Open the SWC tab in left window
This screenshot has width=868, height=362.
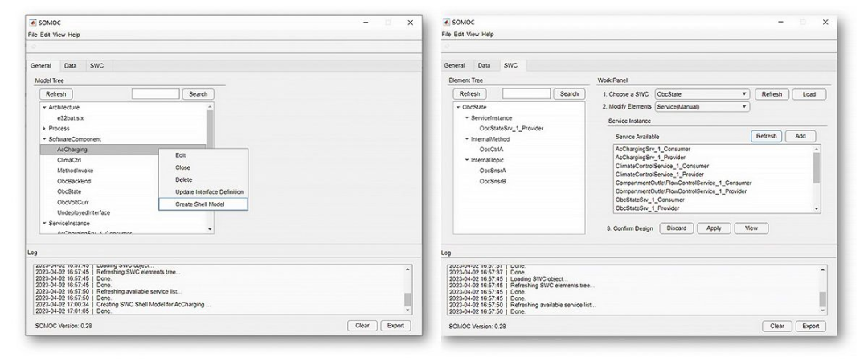pyautogui.click(x=97, y=65)
